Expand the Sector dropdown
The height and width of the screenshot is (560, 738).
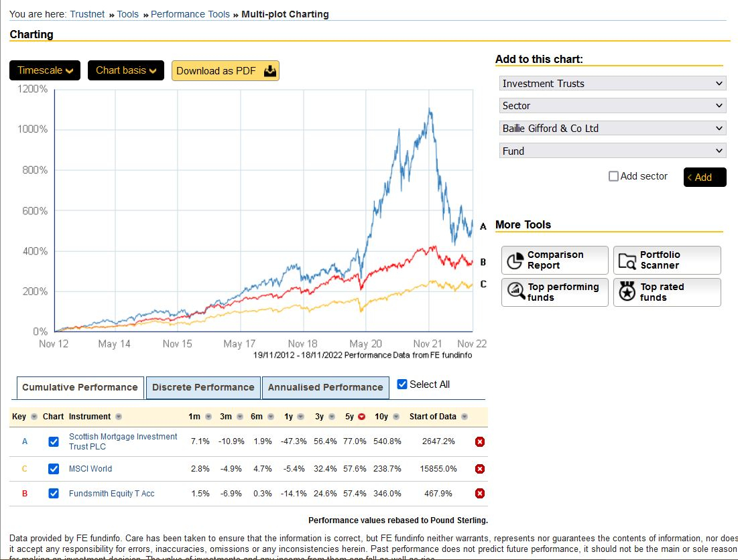[x=613, y=105]
